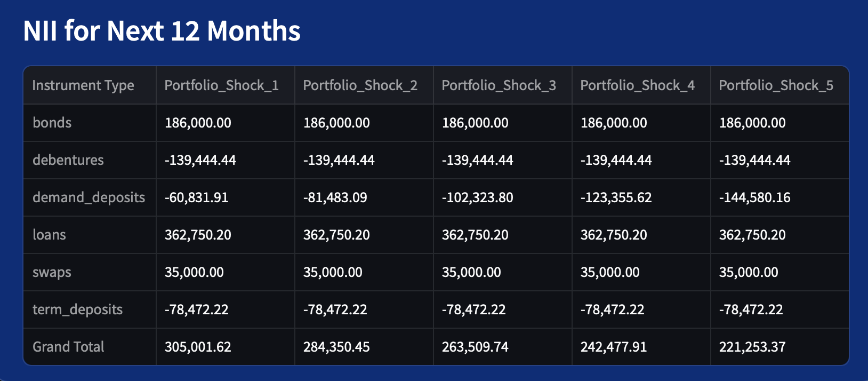Click the term_deposits row label
The height and width of the screenshot is (381, 868).
[77, 309]
